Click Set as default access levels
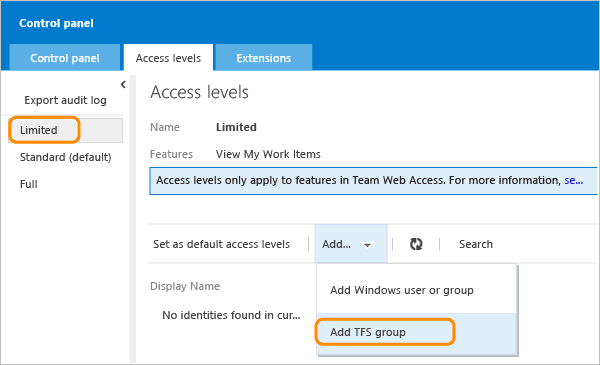 click(222, 244)
